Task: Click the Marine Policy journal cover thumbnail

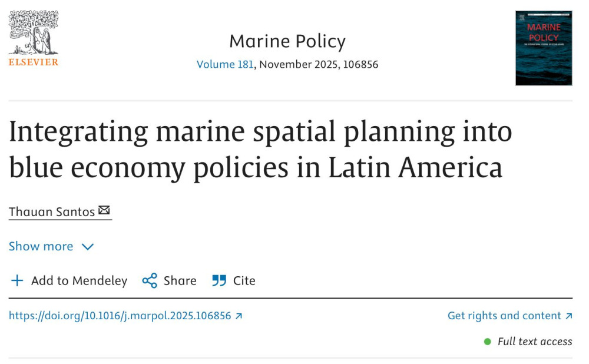Action: (x=542, y=48)
